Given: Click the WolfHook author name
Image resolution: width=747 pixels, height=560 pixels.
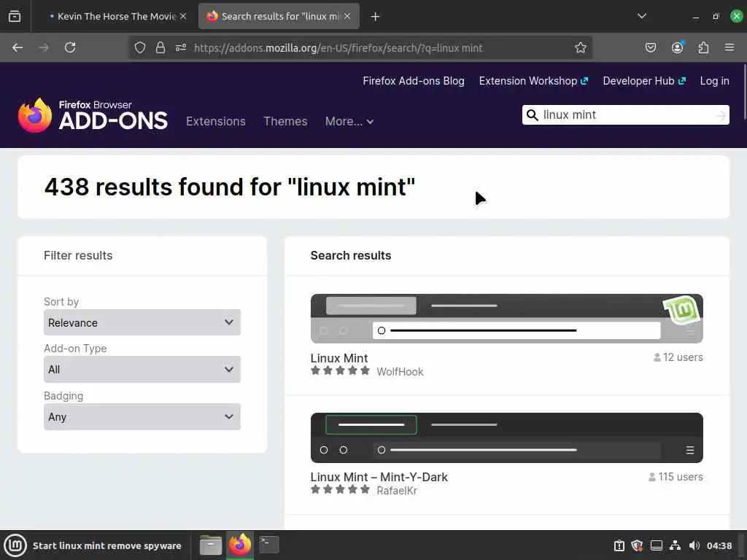Looking at the screenshot, I should [x=400, y=372].
